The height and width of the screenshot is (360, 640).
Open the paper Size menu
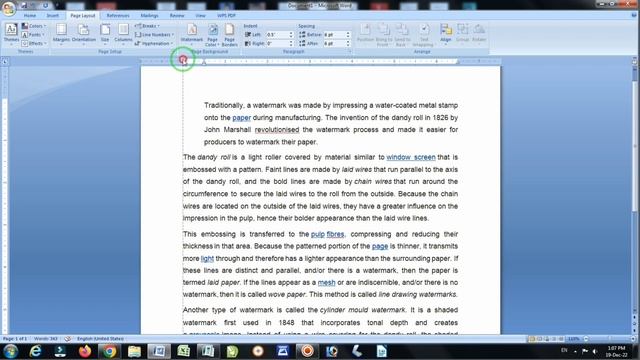pyautogui.click(x=105, y=33)
